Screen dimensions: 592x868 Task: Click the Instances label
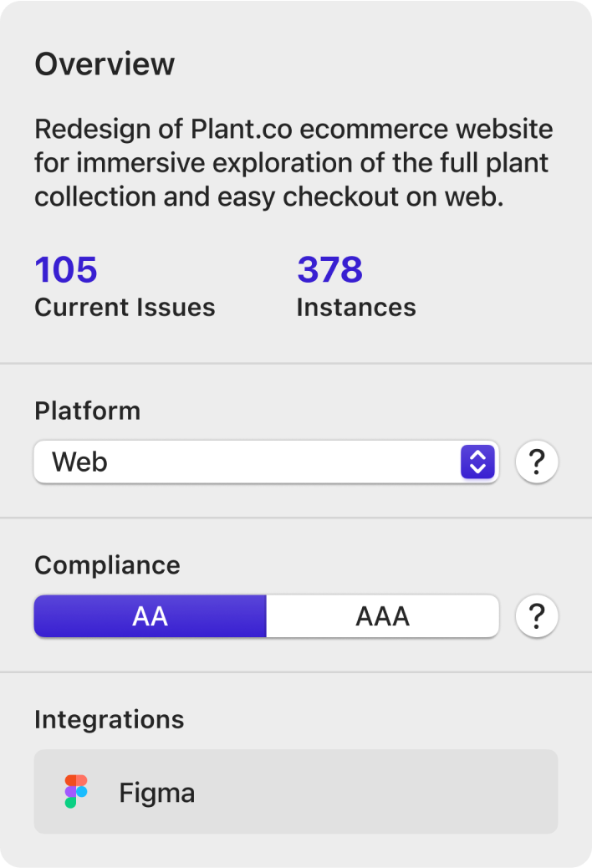click(x=356, y=307)
